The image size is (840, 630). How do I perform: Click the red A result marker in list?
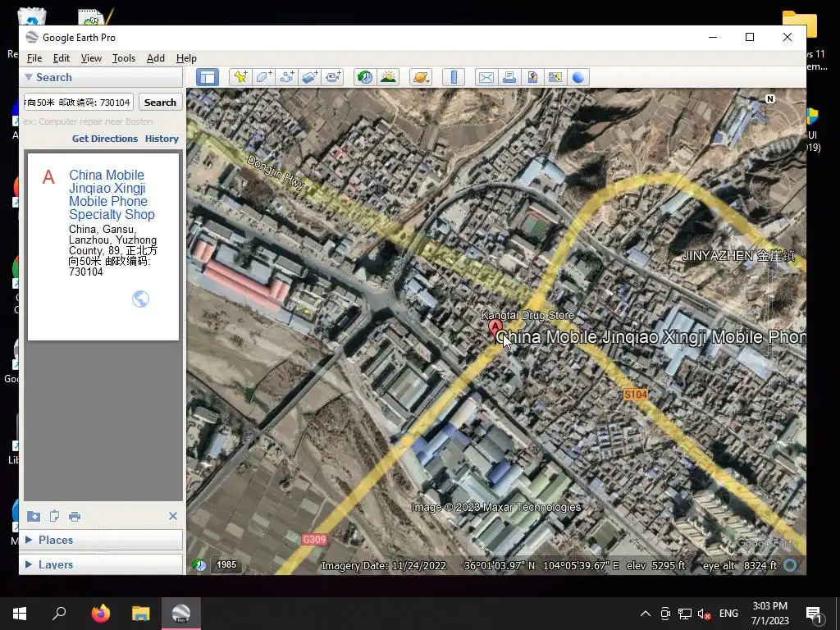(x=48, y=177)
